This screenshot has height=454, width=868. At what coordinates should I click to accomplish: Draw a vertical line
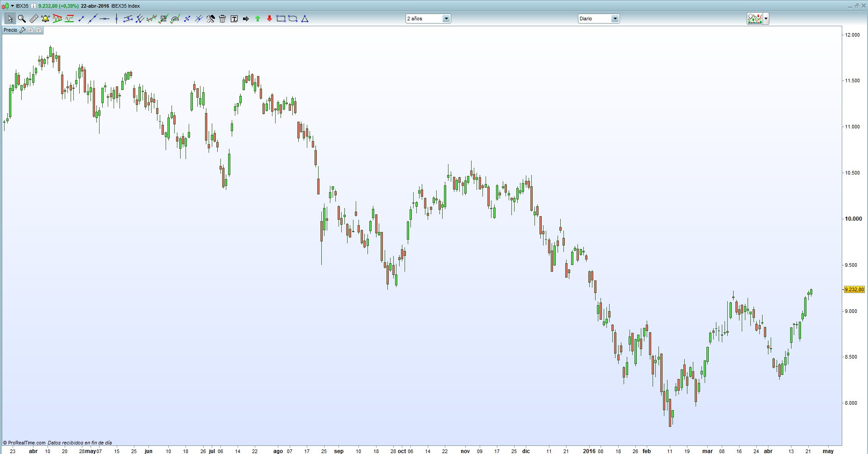[x=116, y=19]
